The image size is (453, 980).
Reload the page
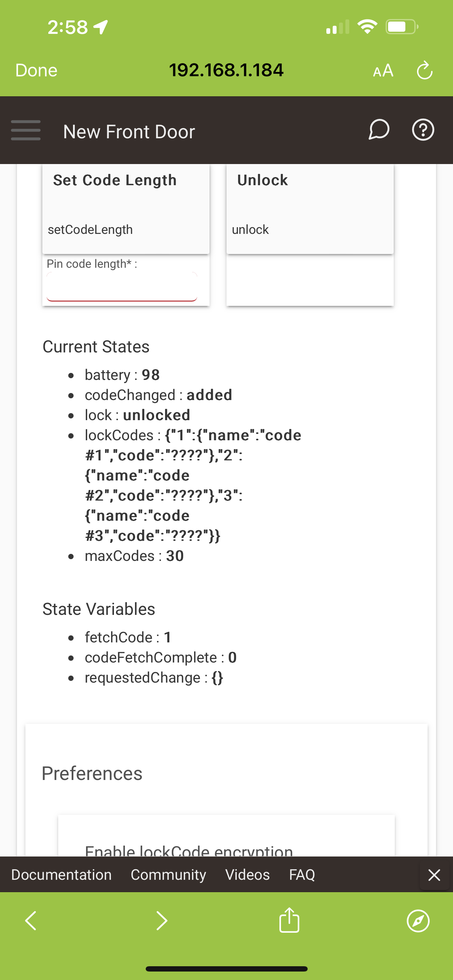tap(424, 70)
